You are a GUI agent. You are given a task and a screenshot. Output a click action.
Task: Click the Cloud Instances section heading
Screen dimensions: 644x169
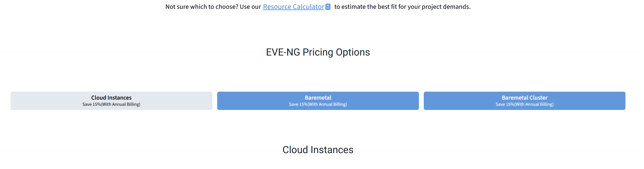pos(318,149)
